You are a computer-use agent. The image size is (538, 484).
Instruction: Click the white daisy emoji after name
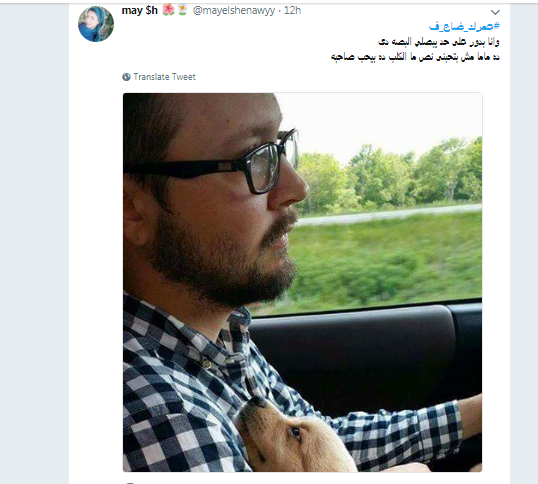click(183, 10)
